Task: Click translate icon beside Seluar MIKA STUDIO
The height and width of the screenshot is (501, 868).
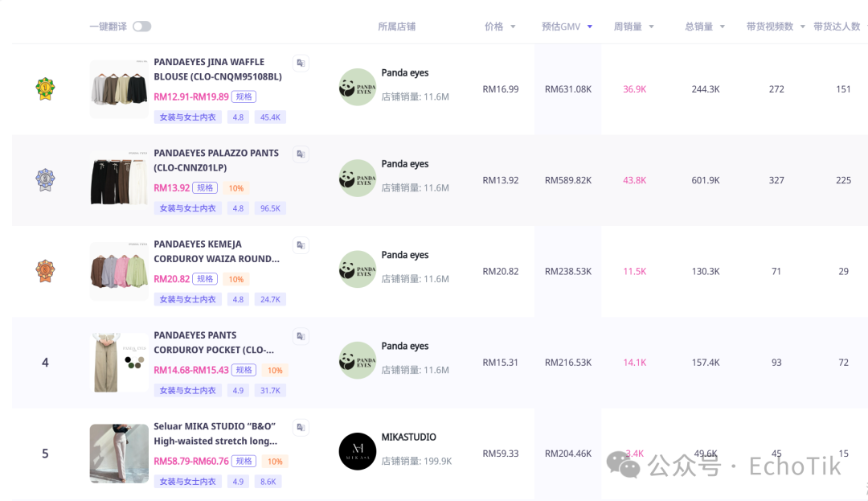Action: (300, 427)
